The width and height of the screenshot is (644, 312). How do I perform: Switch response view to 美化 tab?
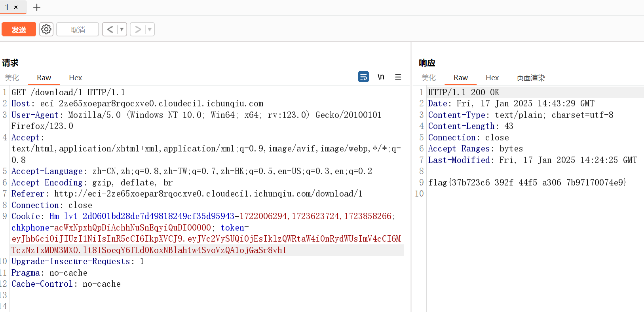[429, 78]
